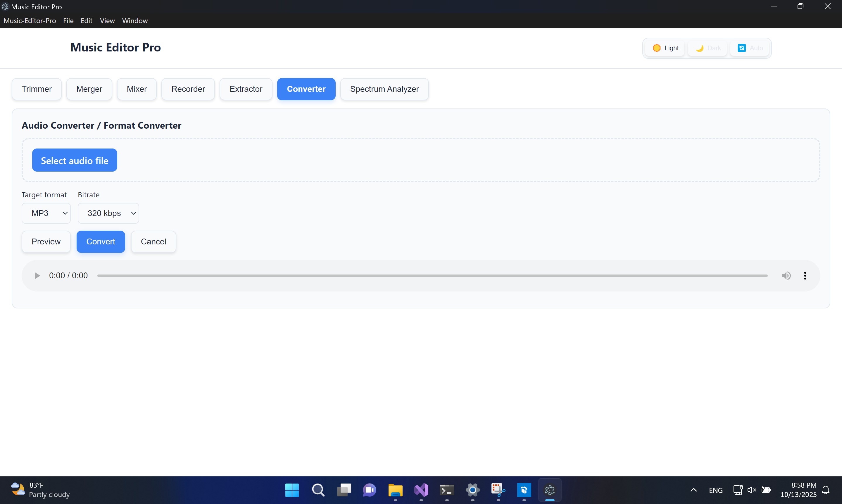The width and height of the screenshot is (842, 504).
Task: Open the Windows Start menu
Action: click(x=292, y=490)
